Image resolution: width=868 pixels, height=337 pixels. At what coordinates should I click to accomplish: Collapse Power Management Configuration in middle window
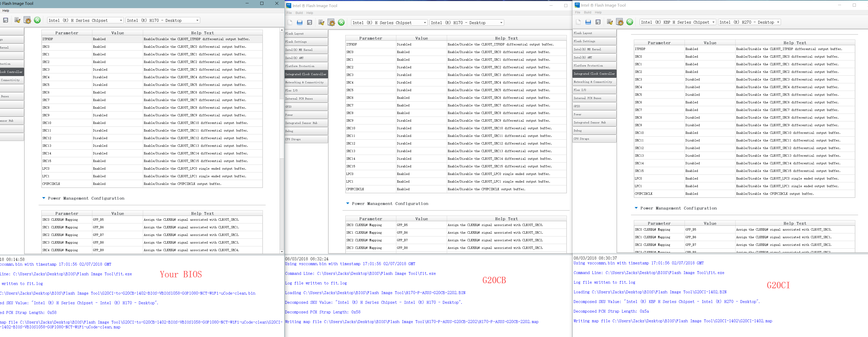(x=348, y=203)
